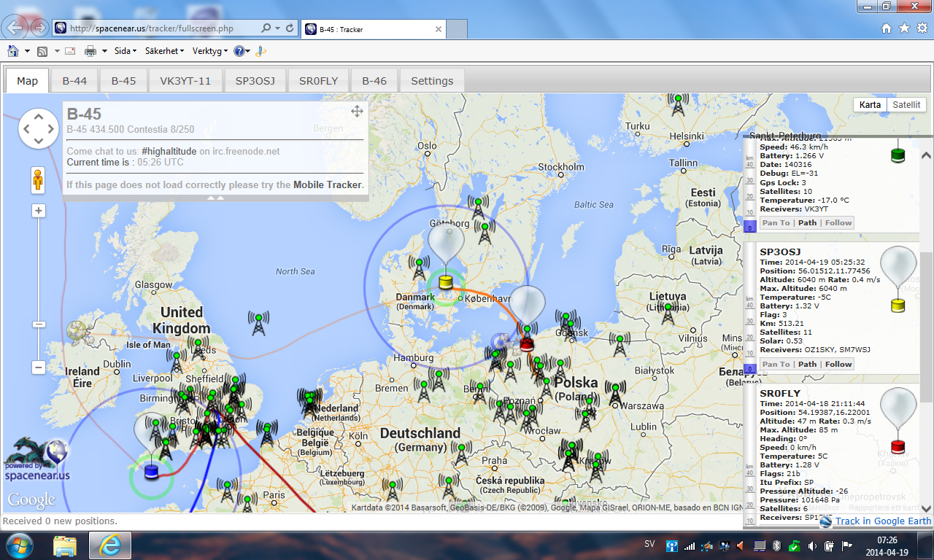Click the Read mail icon
The width and height of the screenshot is (934, 560).
pos(70,51)
